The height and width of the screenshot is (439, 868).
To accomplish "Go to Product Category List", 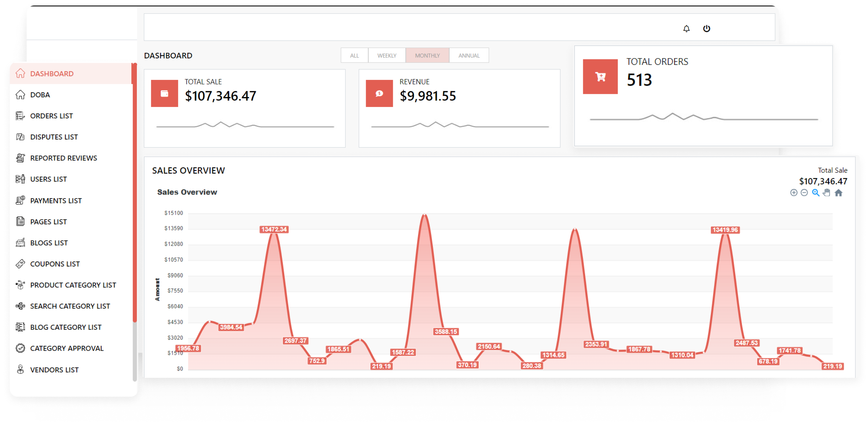I will pyautogui.click(x=73, y=285).
